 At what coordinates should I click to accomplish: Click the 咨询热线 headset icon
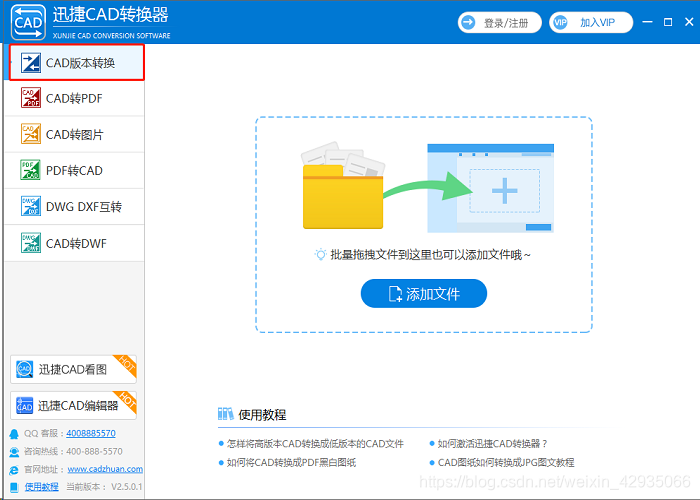click(x=14, y=452)
